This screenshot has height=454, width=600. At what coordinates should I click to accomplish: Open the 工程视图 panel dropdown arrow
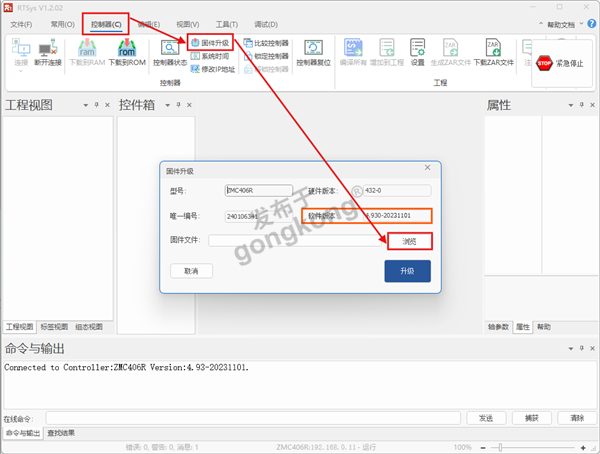click(86, 105)
